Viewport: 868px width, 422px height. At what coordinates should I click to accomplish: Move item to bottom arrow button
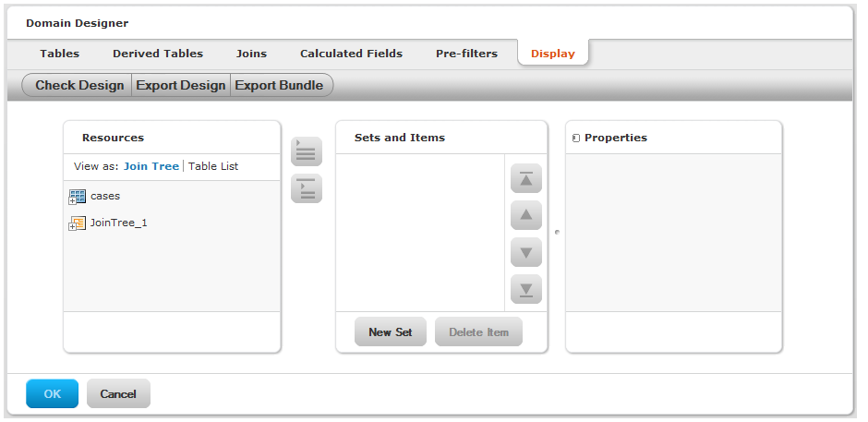coord(526,289)
